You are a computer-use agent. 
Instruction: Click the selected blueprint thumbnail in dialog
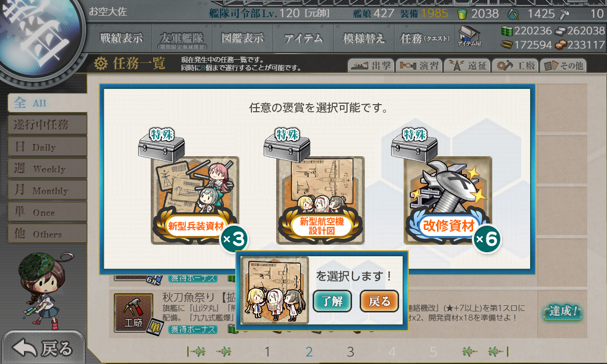pyautogui.click(x=275, y=290)
